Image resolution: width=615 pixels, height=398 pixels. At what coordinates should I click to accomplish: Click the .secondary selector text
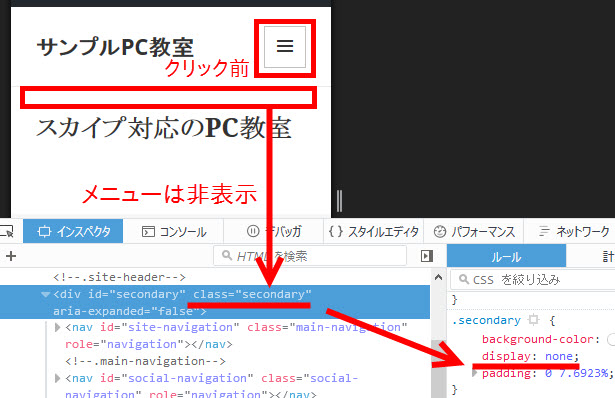[x=486, y=320]
